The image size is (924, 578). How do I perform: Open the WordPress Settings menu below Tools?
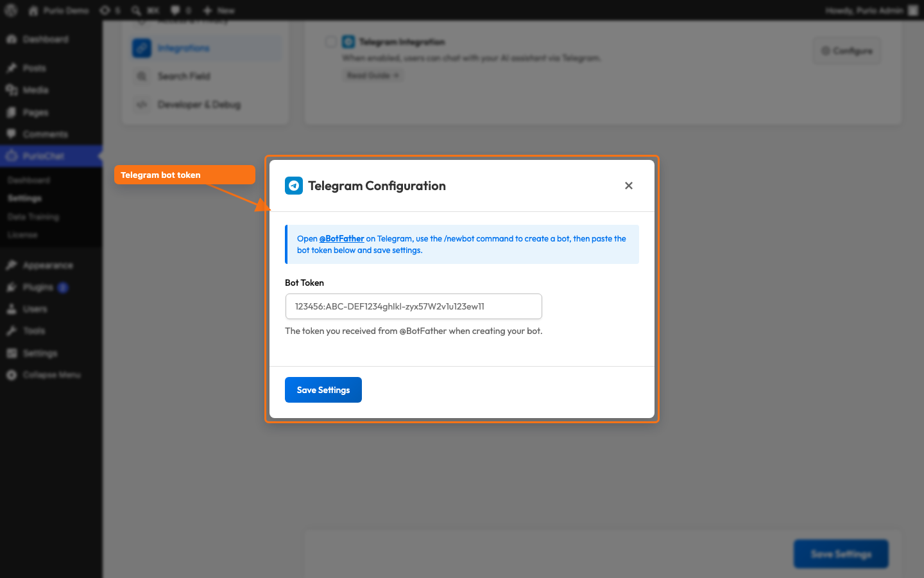point(51,353)
